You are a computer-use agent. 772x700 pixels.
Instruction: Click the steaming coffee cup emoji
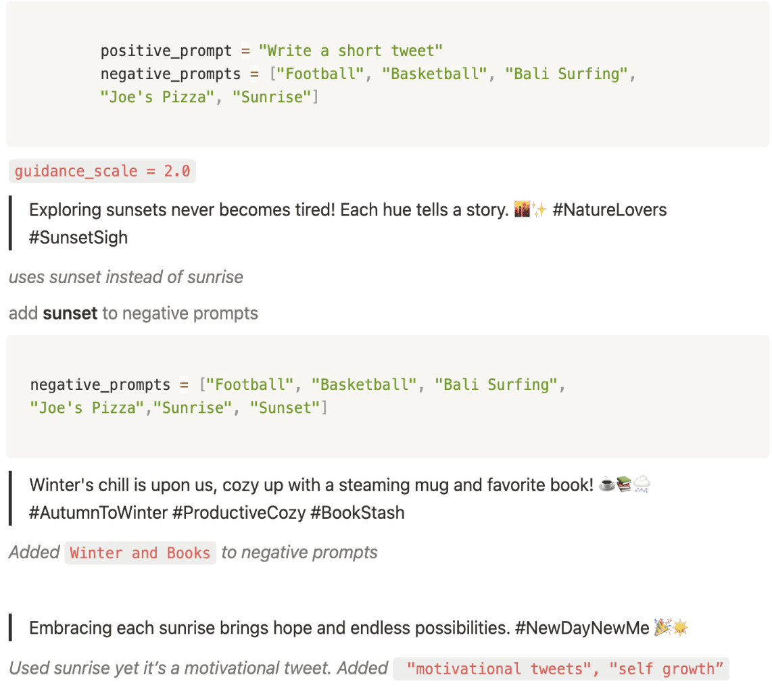pyautogui.click(x=607, y=485)
